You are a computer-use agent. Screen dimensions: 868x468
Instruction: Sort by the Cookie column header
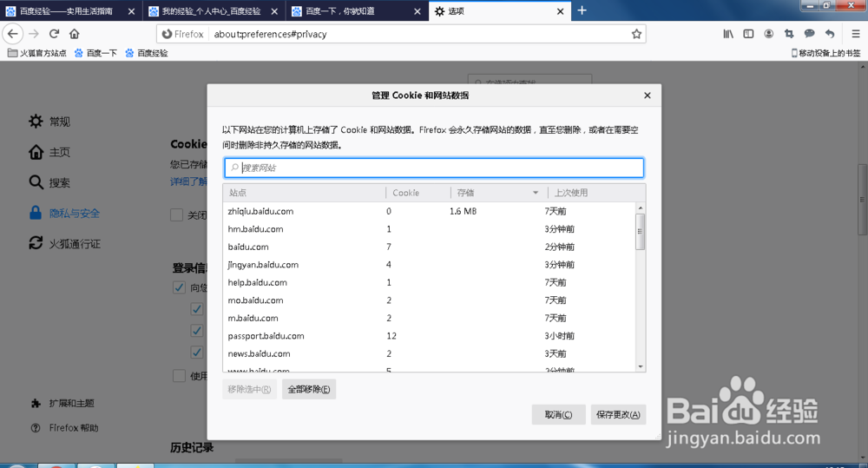(418, 193)
